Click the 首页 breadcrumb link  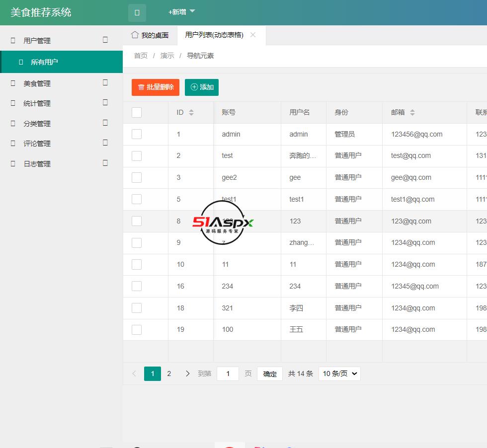tap(140, 56)
